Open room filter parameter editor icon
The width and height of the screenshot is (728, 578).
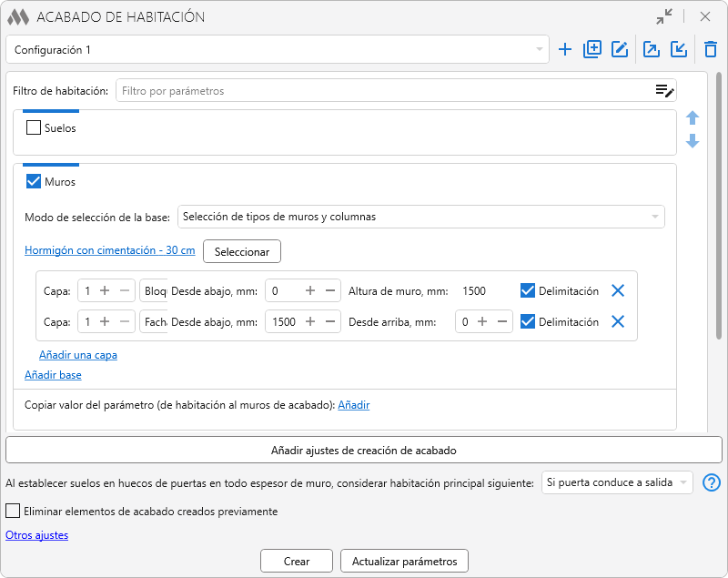(x=664, y=90)
